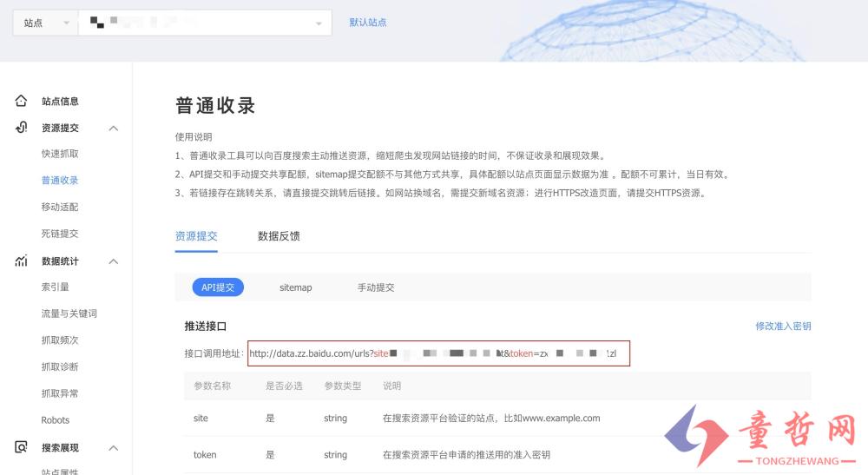Viewport: 868px width, 475px height.
Task: Click the 站点信息 home icon
Action: [21, 101]
